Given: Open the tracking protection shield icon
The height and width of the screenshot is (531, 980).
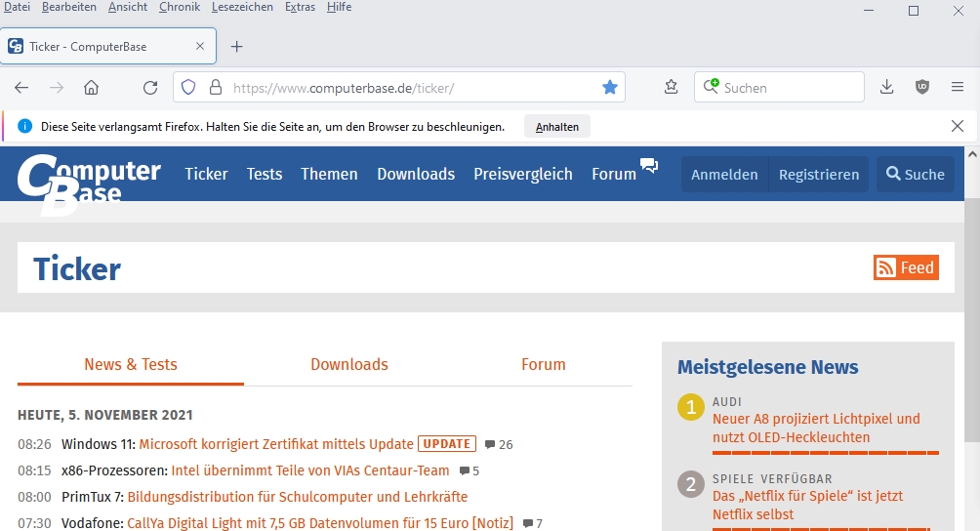Looking at the screenshot, I should coord(188,88).
